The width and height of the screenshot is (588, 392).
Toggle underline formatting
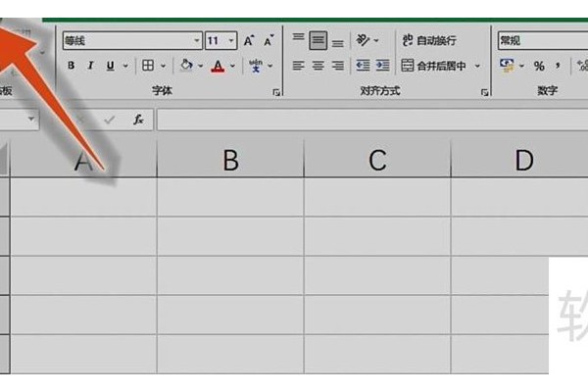110,66
